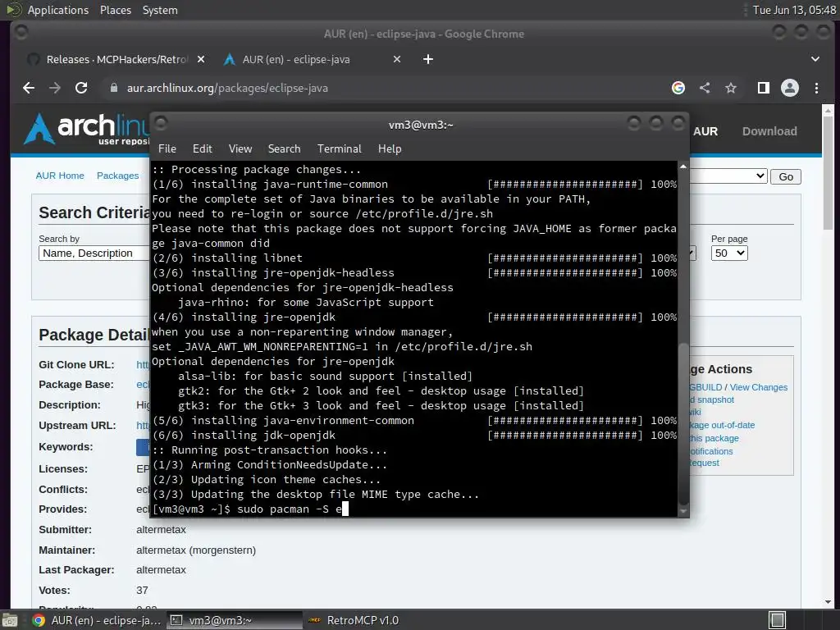The image size is (840, 630).
Task: View site security lock icon
Action: [113, 88]
